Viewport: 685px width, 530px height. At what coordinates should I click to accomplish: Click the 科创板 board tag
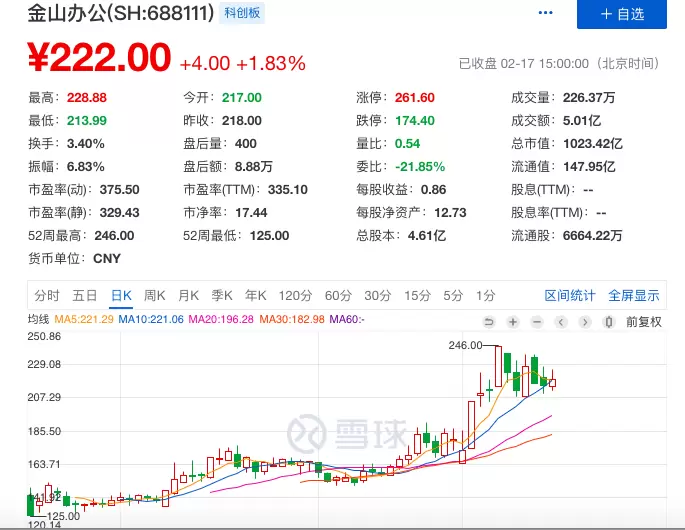[x=240, y=13]
